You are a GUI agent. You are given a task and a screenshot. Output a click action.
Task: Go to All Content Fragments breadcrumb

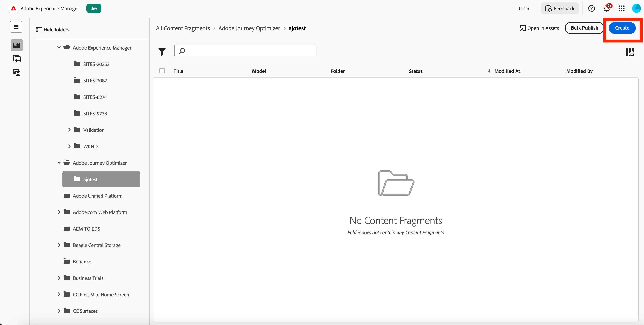(x=183, y=28)
